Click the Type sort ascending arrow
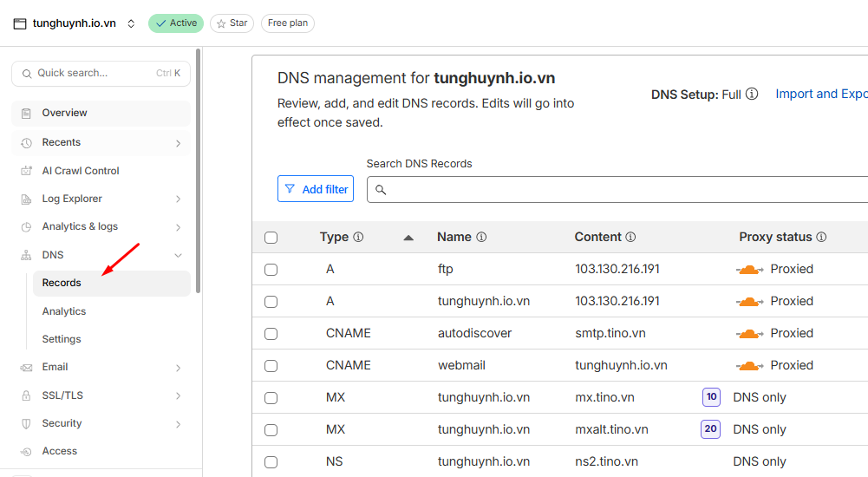 pyautogui.click(x=408, y=238)
